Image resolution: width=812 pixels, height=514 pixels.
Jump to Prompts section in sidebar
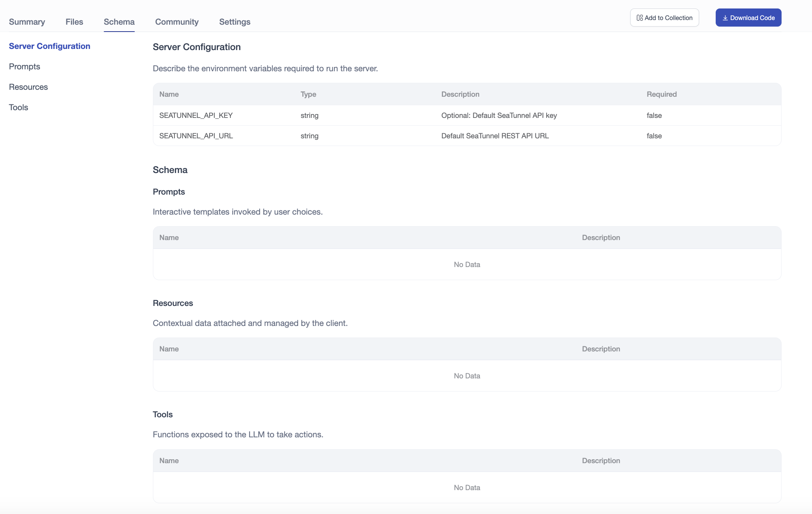[x=25, y=66]
